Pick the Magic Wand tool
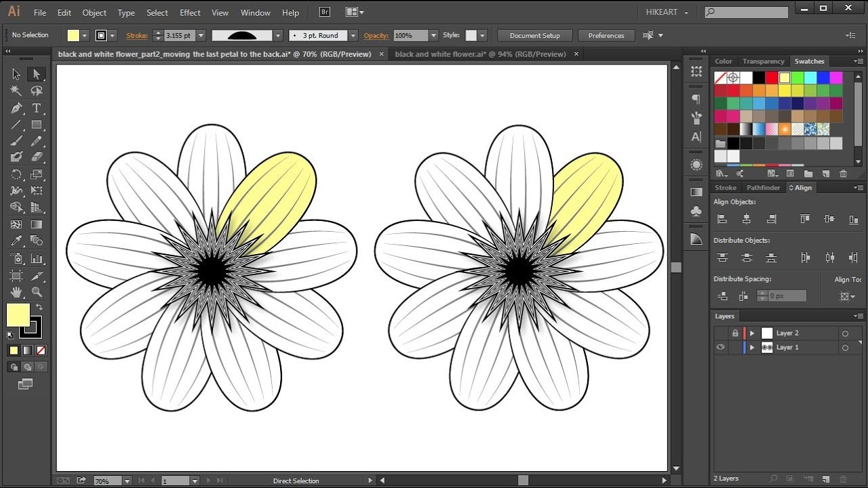This screenshot has height=488, width=868. pyautogui.click(x=16, y=91)
